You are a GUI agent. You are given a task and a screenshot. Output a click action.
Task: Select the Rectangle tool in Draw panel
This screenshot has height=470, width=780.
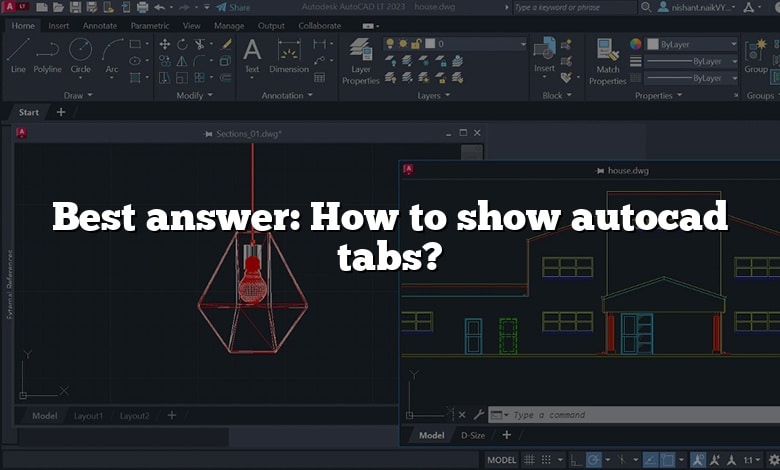(135, 44)
